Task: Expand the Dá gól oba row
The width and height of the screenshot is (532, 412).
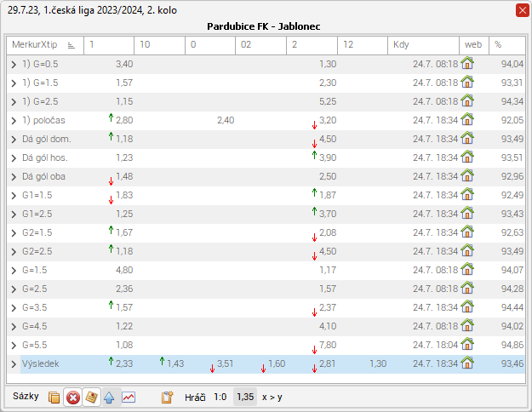Action: point(14,177)
